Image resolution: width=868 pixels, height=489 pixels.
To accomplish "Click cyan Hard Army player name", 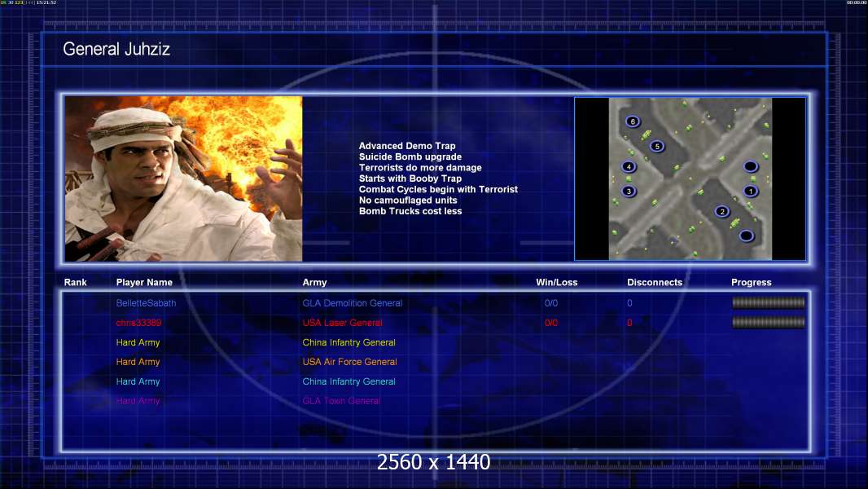I will click(138, 381).
